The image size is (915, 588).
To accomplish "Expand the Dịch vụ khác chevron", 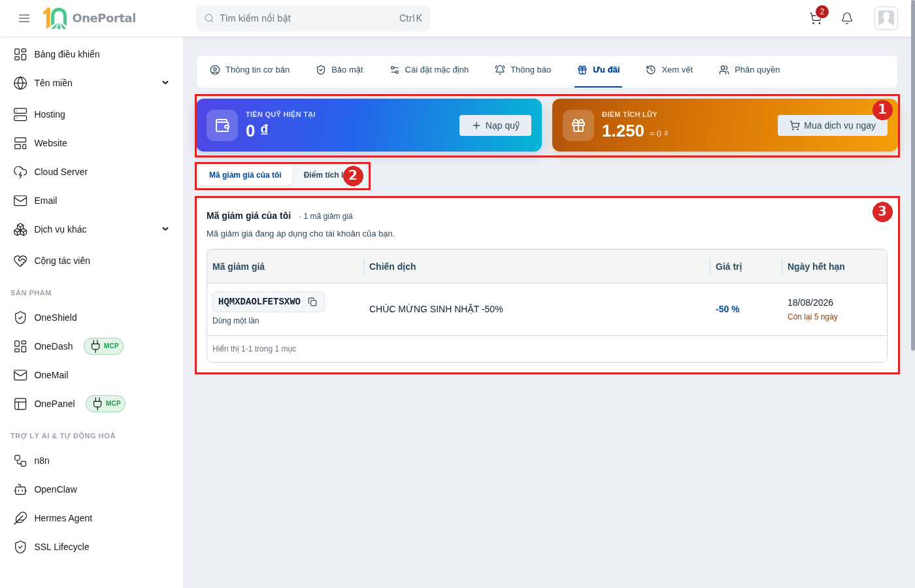I will coord(165,229).
